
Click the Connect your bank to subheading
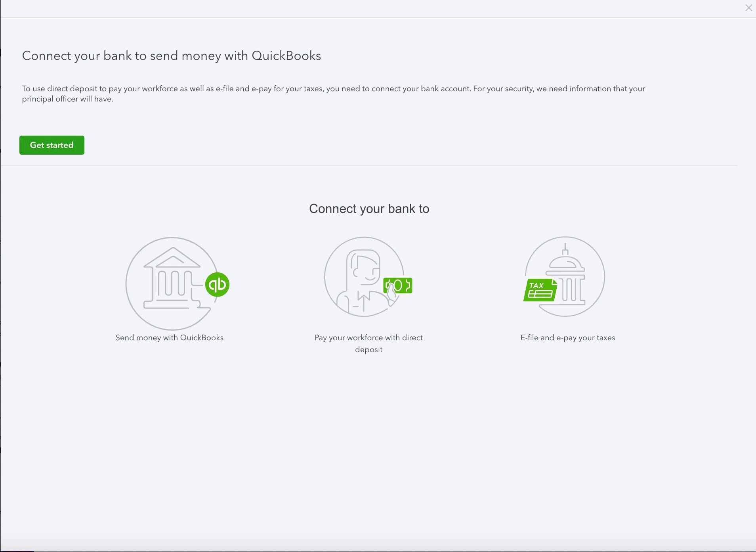coord(369,209)
